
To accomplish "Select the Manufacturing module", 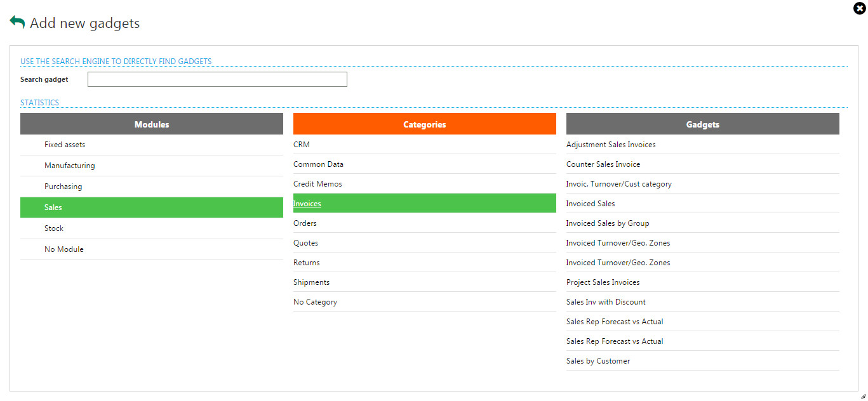I will [69, 166].
